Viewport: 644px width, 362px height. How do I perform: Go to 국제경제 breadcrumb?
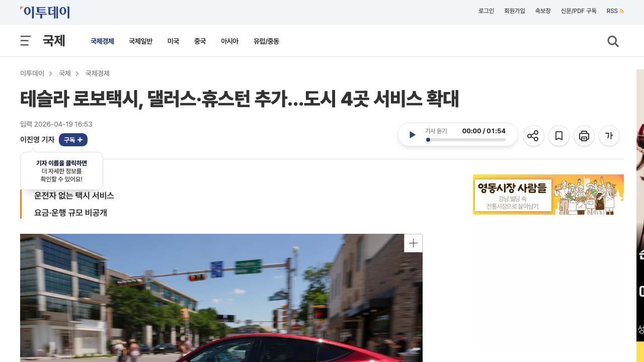[x=98, y=73]
